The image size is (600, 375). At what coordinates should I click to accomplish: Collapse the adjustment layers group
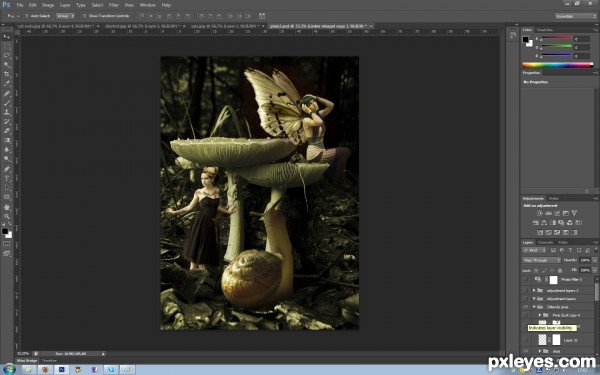[534, 298]
